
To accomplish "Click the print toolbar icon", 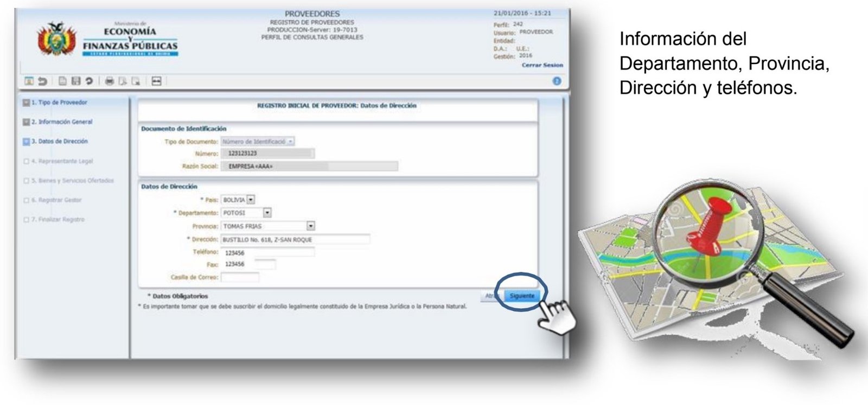I will (110, 81).
